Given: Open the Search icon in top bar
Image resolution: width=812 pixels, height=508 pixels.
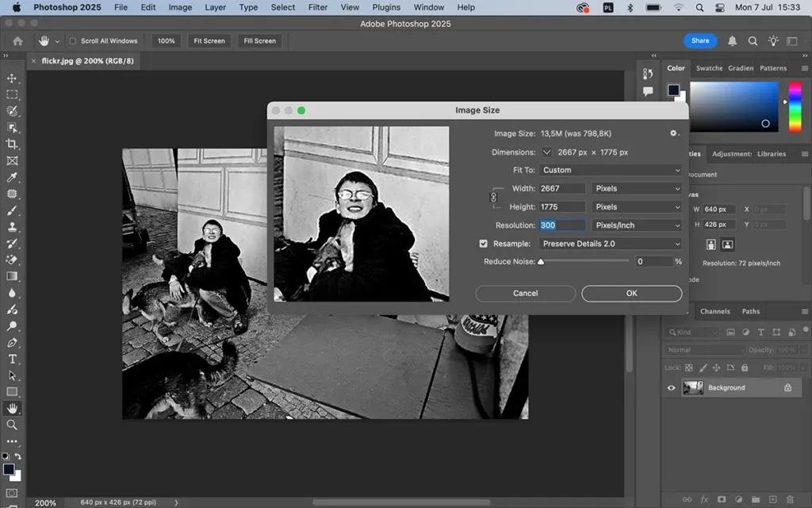Looking at the screenshot, I should click(753, 40).
